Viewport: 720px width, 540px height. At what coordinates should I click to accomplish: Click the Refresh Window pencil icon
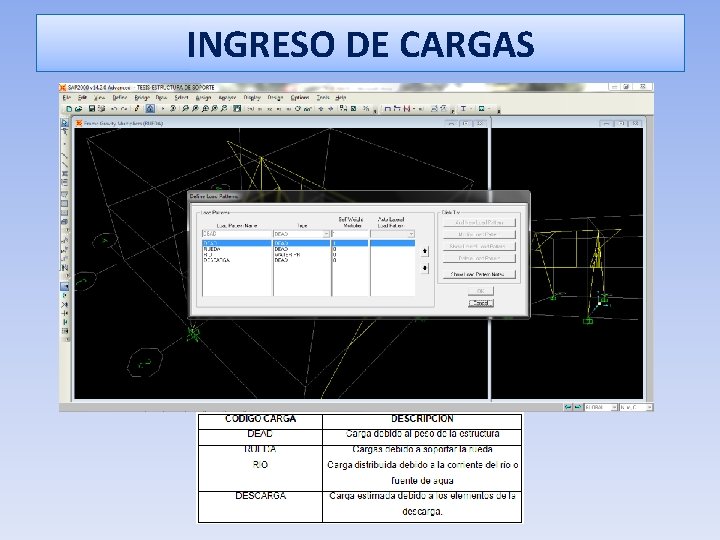click(136, 109)
